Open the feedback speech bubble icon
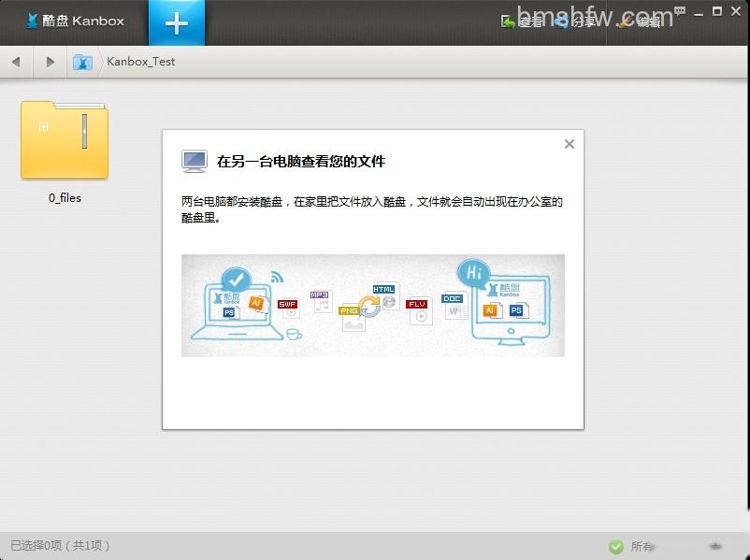The height and width of the screenshot is (560, 750). click(x=680, y=11)
